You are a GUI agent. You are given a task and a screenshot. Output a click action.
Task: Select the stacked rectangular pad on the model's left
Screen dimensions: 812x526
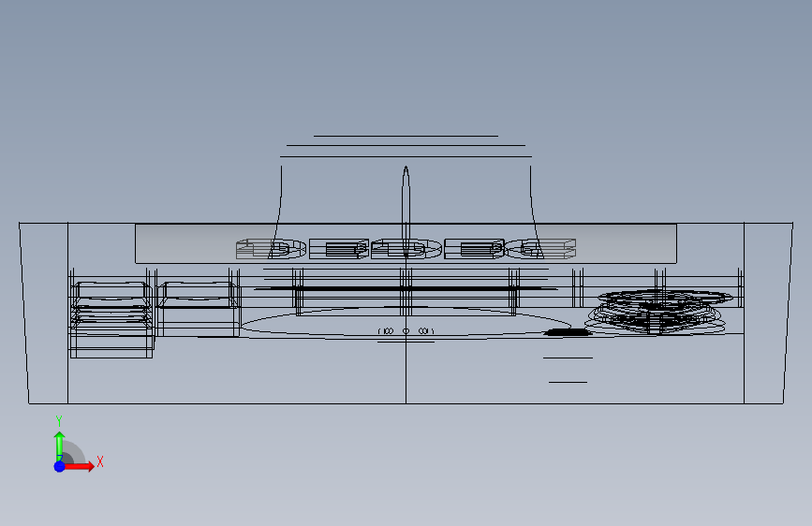[x=111, y=319]
